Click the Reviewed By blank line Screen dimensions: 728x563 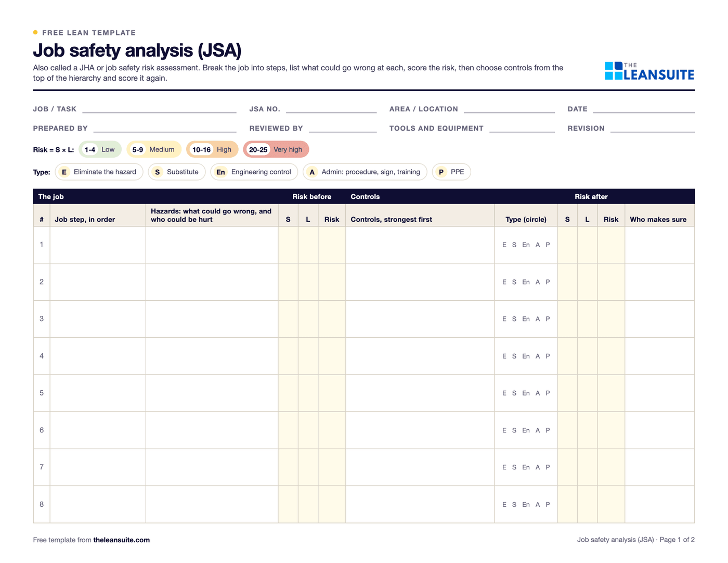(x=343, y=129)
